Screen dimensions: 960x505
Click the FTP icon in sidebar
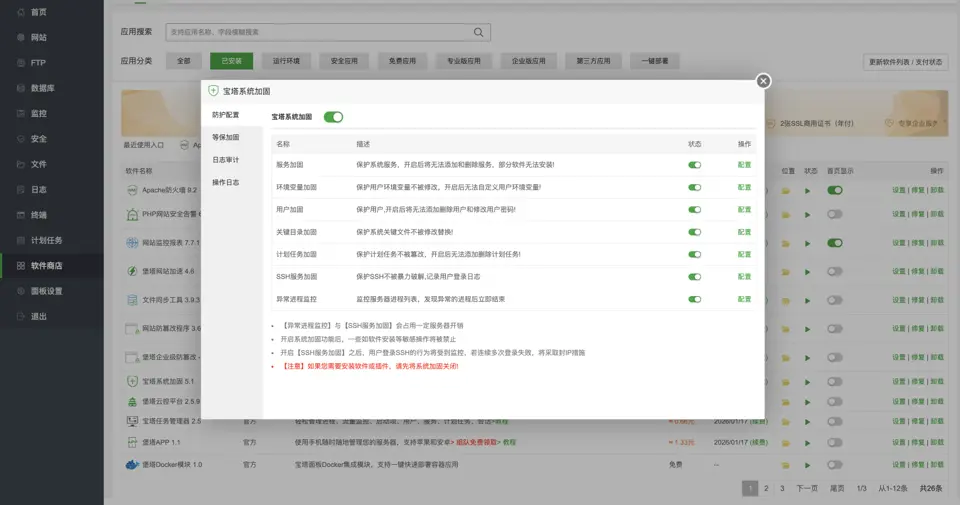point(21,62)
